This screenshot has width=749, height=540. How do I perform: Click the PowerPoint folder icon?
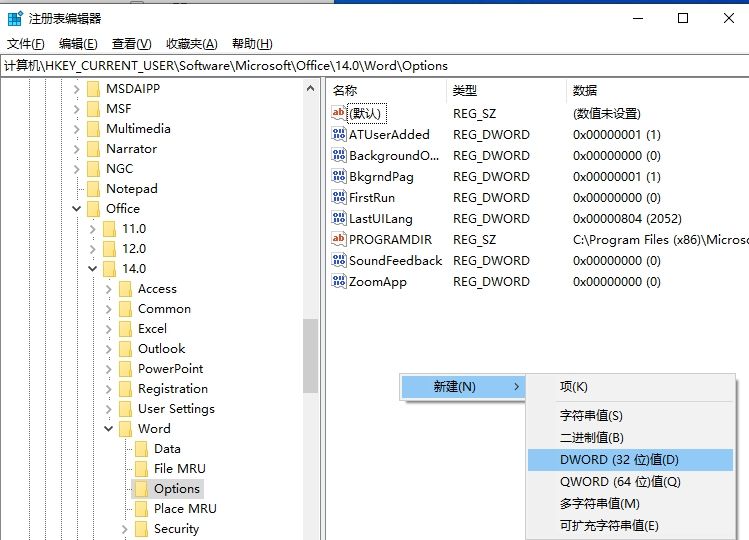[126, 369]
